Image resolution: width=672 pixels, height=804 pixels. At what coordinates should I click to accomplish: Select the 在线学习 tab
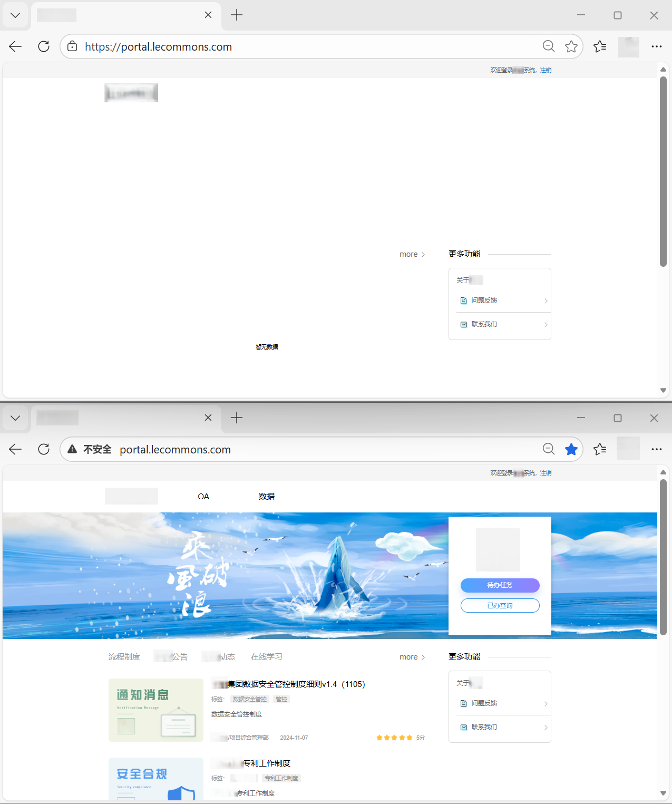coord(266,656)
